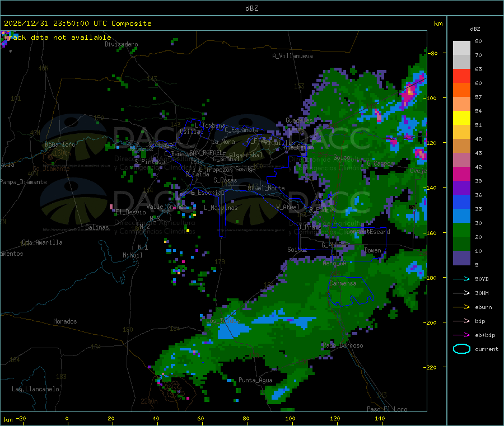Click the 140 km tick on bottom axis
Screen dimensions: 504x426
point(380,418)
